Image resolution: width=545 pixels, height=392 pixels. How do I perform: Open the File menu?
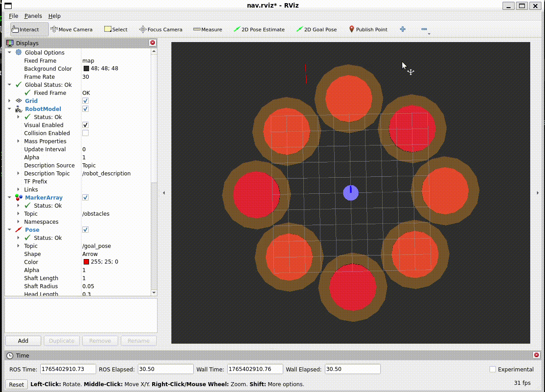tap(13, 16)
